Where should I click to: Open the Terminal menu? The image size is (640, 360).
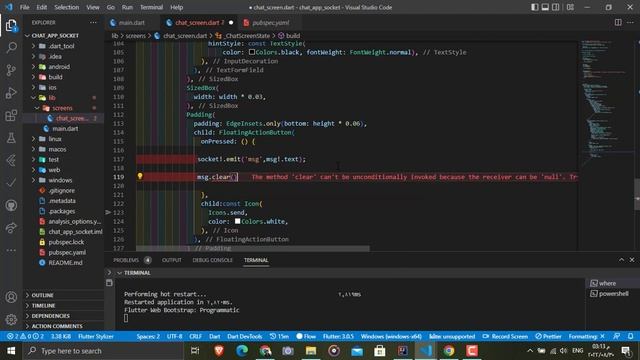(x=151, y=7)
